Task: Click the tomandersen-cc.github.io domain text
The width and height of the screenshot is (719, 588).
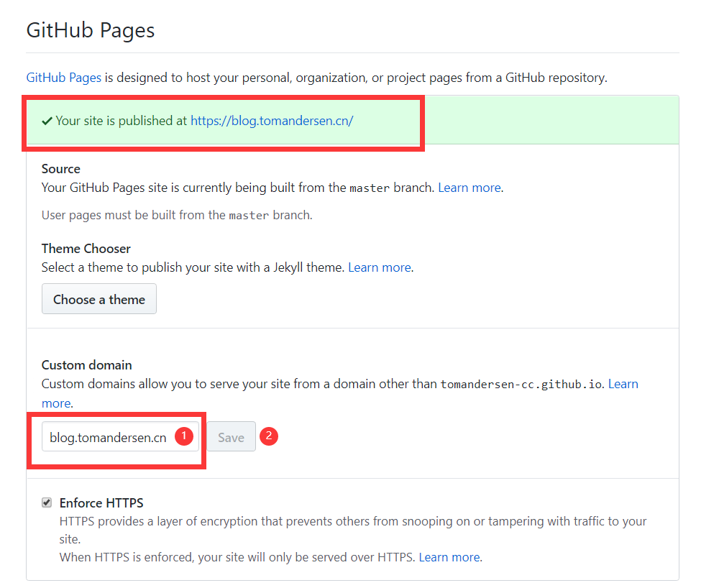Action: tap(521, 385)
